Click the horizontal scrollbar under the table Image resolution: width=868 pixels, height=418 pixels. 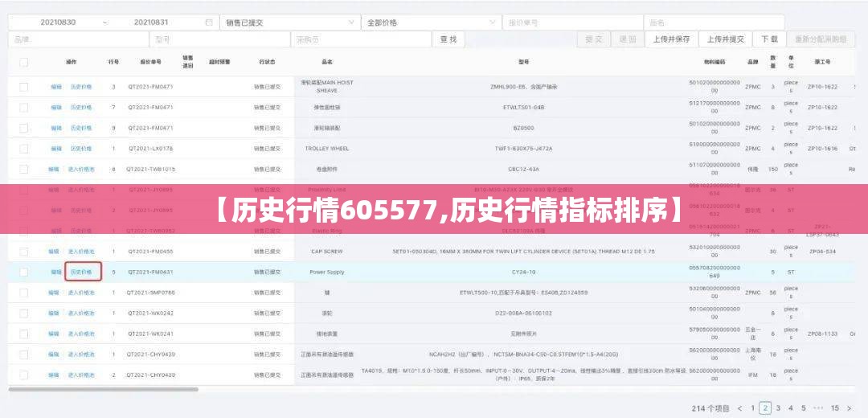(x=103, y=389)
